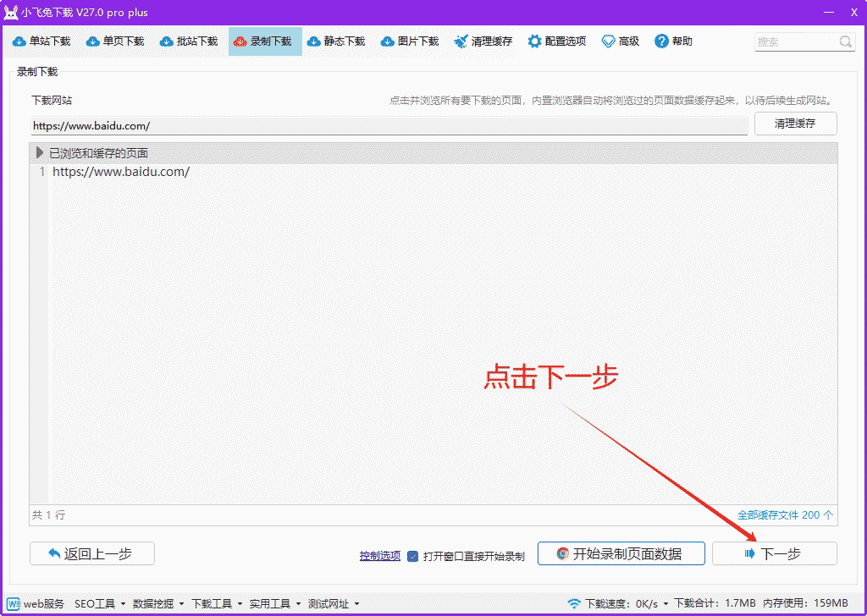Open the 控制选项 link
Screen dimensions: 867x616
[x=380, y=556]
